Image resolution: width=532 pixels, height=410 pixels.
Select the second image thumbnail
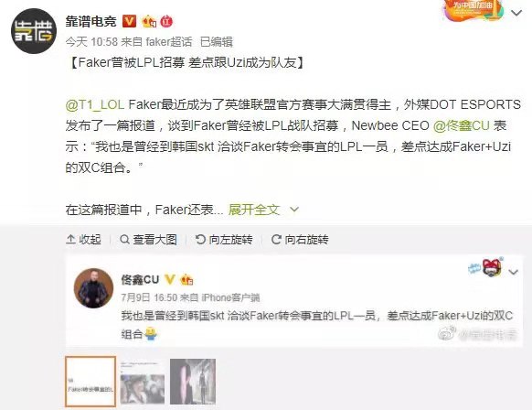143,383
